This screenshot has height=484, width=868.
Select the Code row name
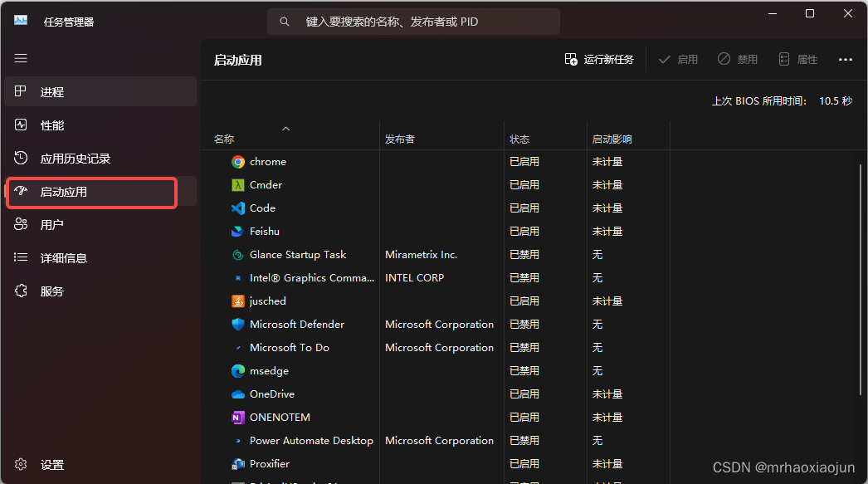[x=262, y=208]
